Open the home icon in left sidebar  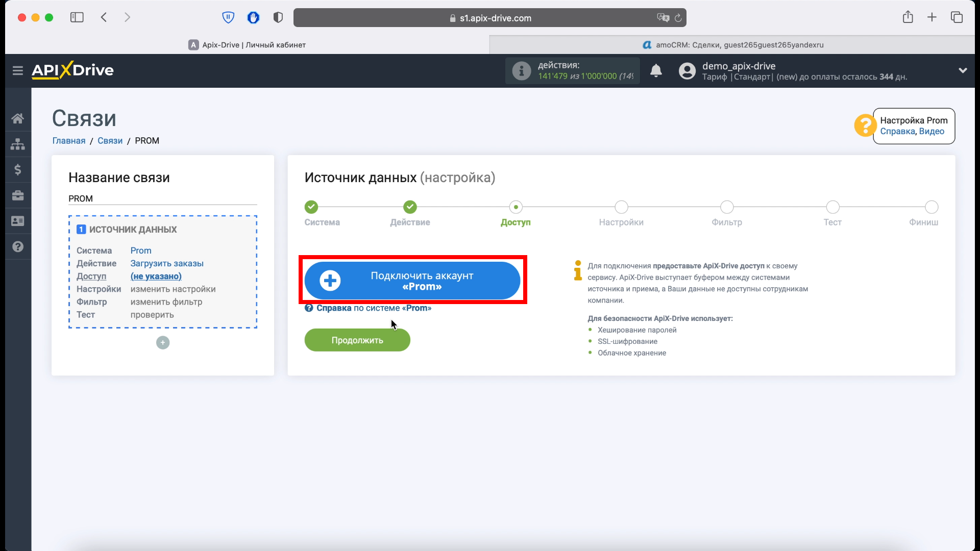pyautogui.click(x=18, y=118)
